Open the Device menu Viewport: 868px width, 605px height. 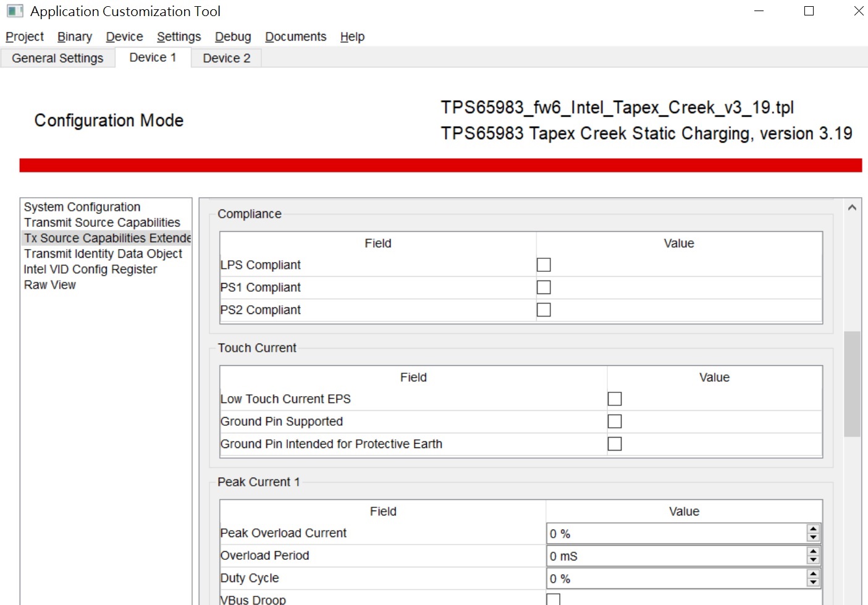tap(124, 37)
